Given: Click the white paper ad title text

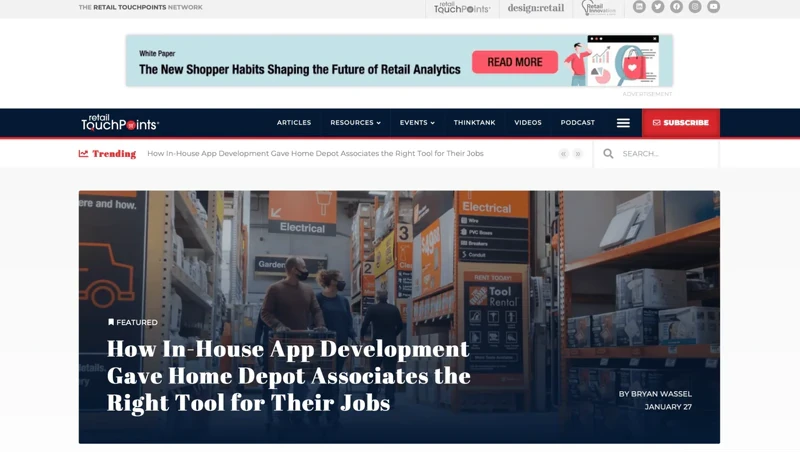Looking at the screenshot, I should tap(299, 69).
